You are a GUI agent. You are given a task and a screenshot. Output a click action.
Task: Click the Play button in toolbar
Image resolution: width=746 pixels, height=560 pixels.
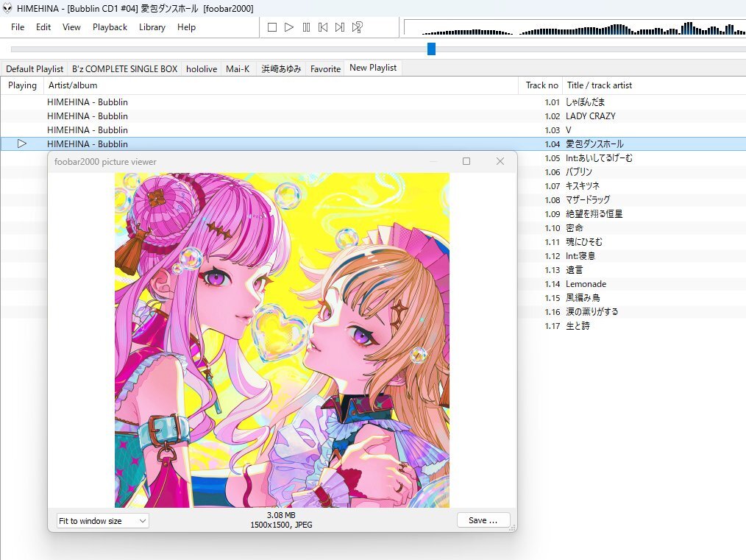289,27
